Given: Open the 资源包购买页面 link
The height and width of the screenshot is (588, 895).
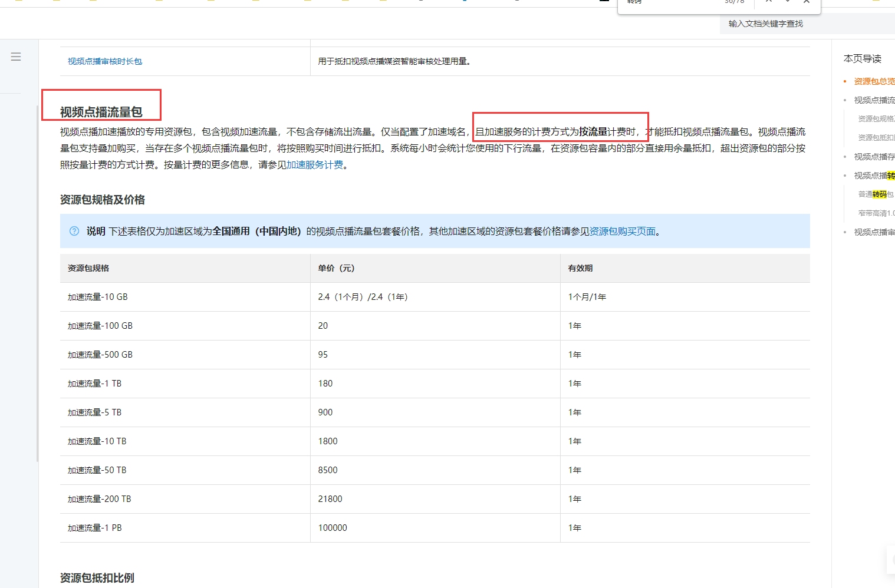Looking at the screenshot, I should coord(623,231).
